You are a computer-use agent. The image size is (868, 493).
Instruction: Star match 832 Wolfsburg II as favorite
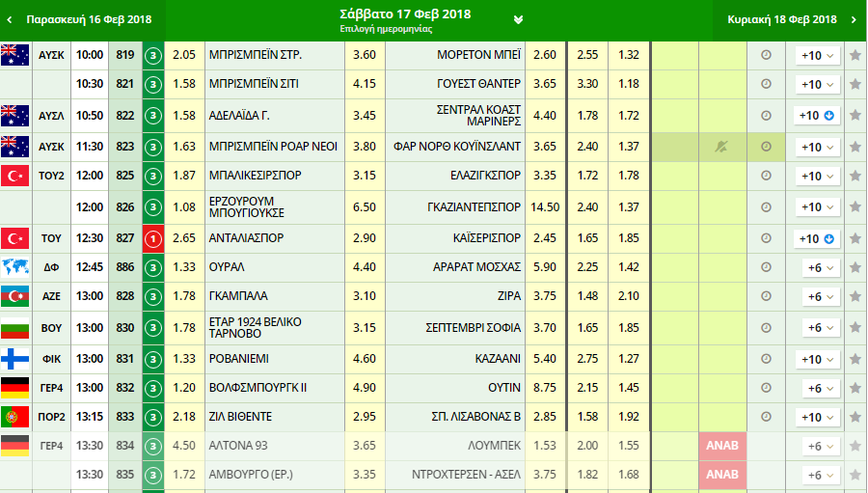pos(854,387)
